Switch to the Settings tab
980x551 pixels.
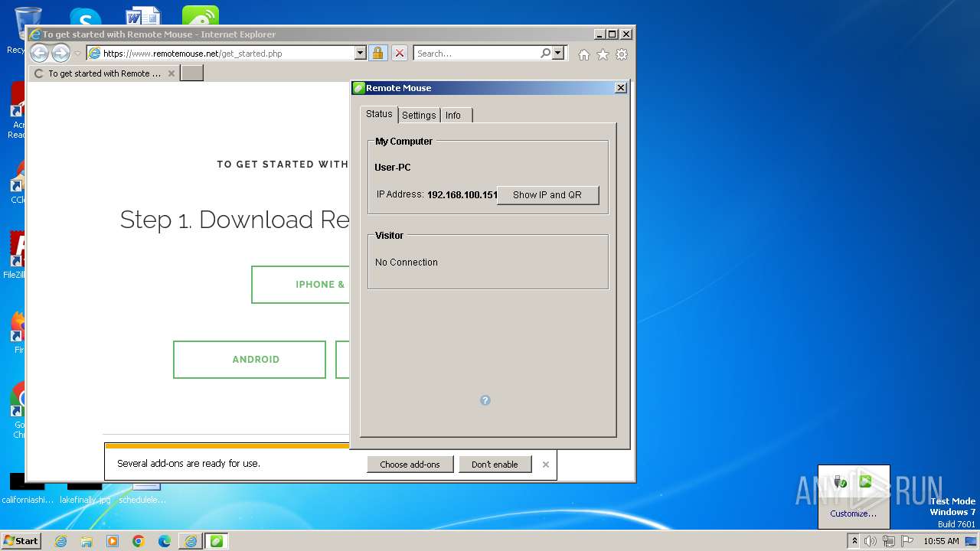pyautogui.click(x=419, y=115)
